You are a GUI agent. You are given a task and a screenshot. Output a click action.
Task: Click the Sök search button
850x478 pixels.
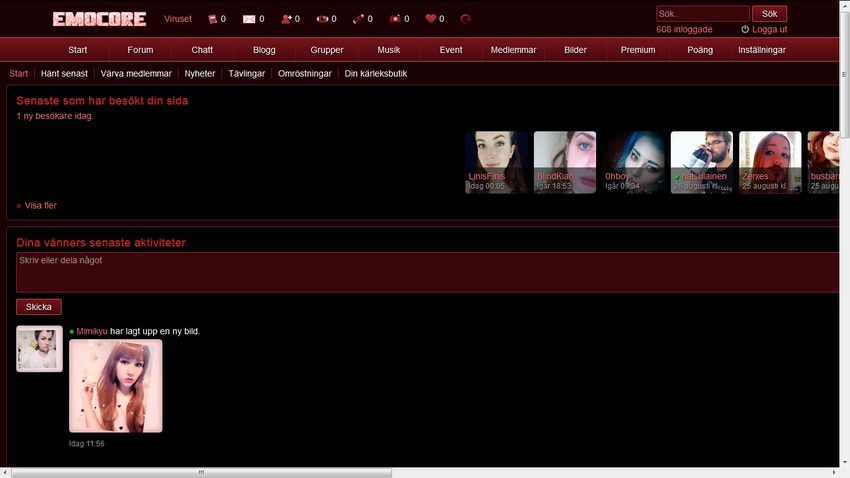tap(769, 14)
